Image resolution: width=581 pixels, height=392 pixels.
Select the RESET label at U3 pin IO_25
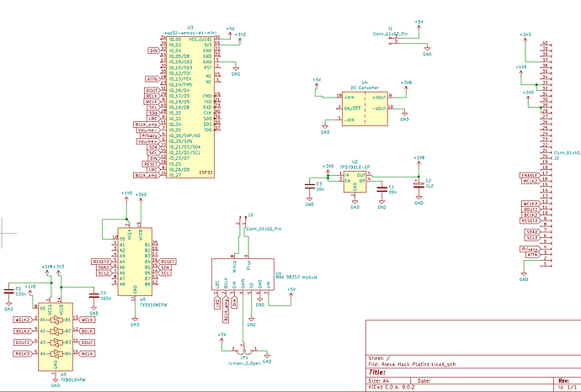pyautogui.click(x=152, y=164)
